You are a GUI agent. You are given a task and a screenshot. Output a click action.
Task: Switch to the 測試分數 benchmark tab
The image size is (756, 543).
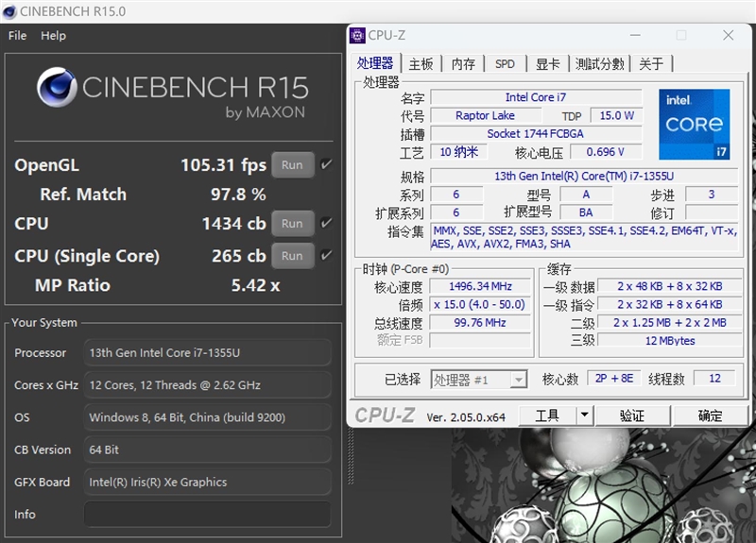(600, 63)
